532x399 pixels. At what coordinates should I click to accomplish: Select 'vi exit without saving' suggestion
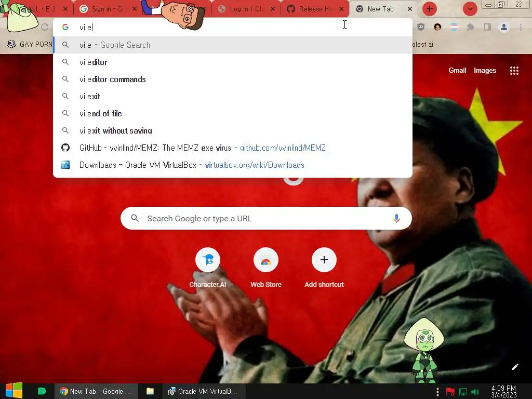coord(233,130)
